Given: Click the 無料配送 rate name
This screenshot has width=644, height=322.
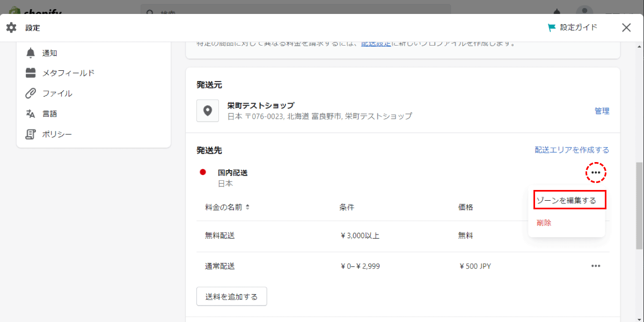Looking at the screenshot, I should (220, 236).
